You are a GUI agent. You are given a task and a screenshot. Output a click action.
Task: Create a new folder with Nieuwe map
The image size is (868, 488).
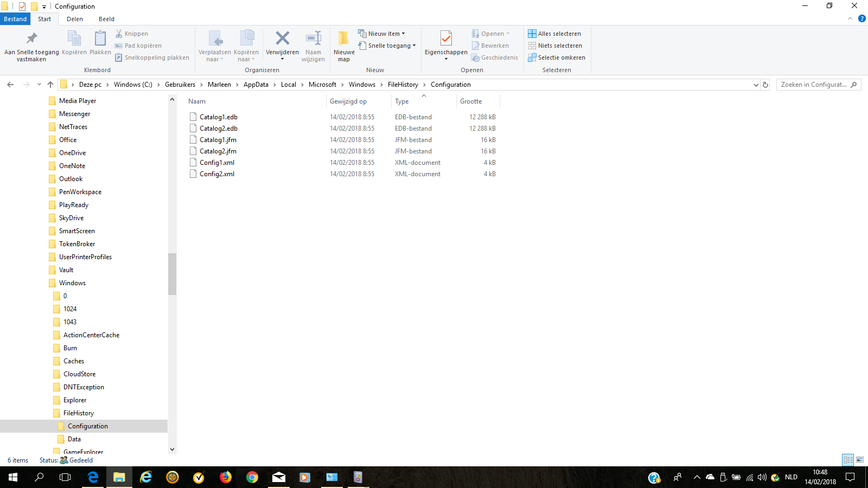click(x=344, y=46)
